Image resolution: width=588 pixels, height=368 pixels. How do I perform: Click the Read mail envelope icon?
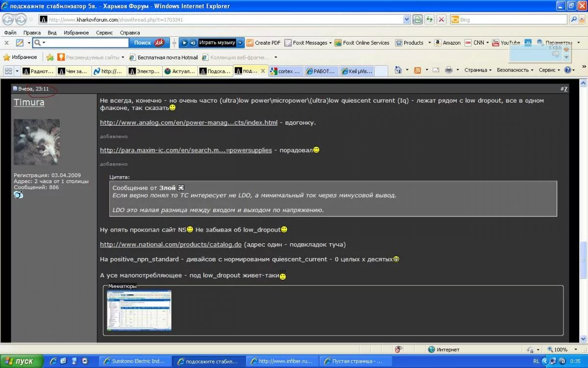435,70
